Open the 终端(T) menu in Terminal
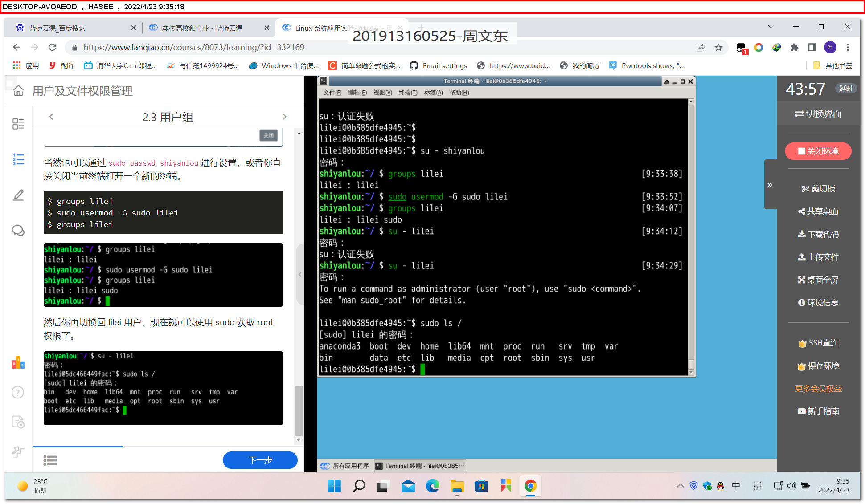 407,93
